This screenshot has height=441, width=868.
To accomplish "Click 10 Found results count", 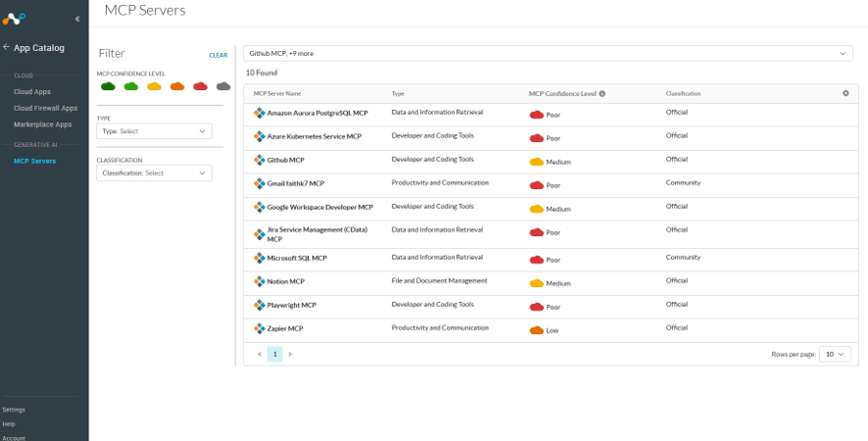I will (x=262, y=73).
